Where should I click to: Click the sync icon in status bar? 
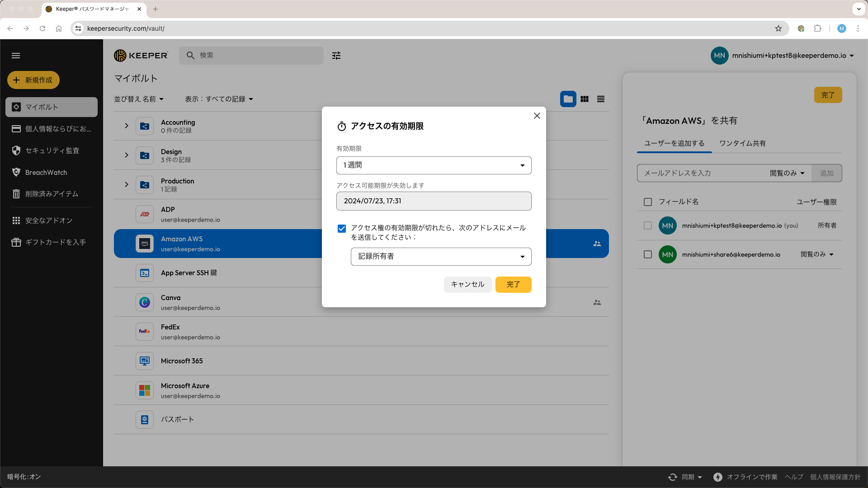point(673,477)
